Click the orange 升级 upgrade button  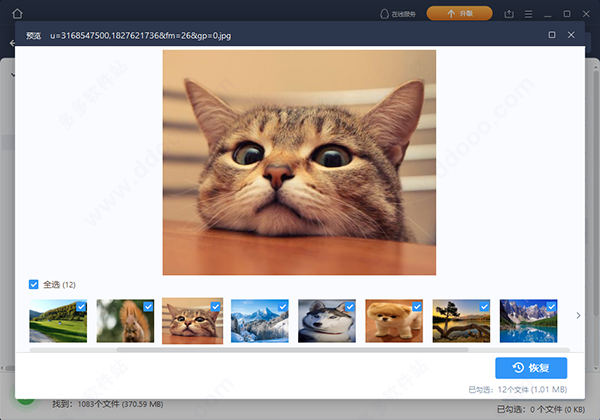(x=459, y=13)
